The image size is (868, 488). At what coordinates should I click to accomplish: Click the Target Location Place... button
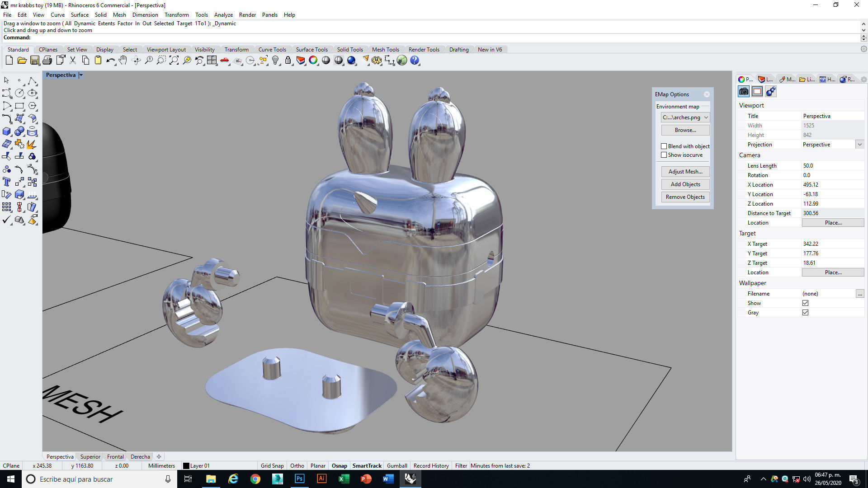833,272
